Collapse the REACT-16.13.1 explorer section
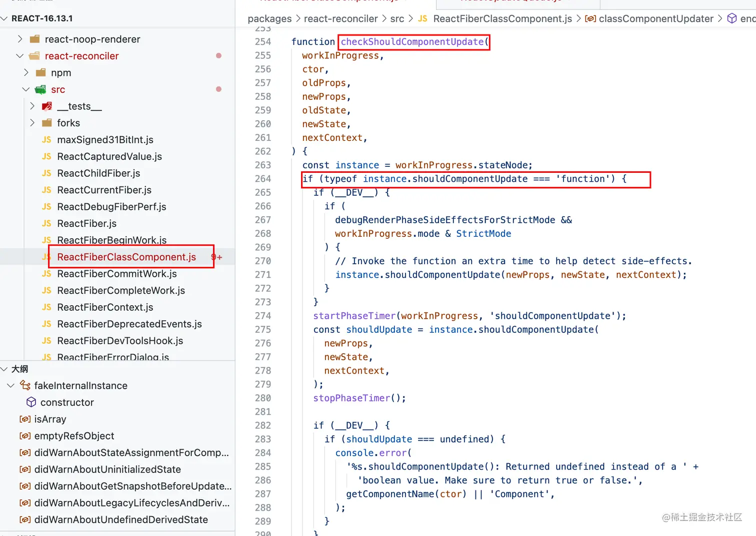 point(4,18)
